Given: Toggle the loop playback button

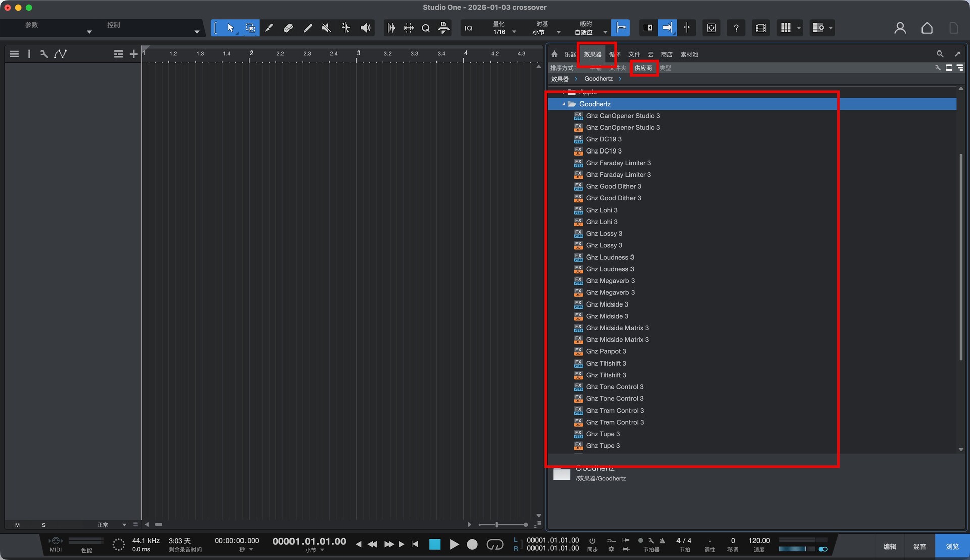Looking at the screenshot, I should (494, 544).
